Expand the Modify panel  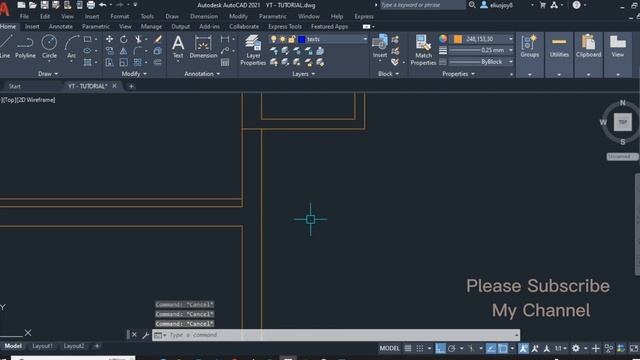coord(134,74)
